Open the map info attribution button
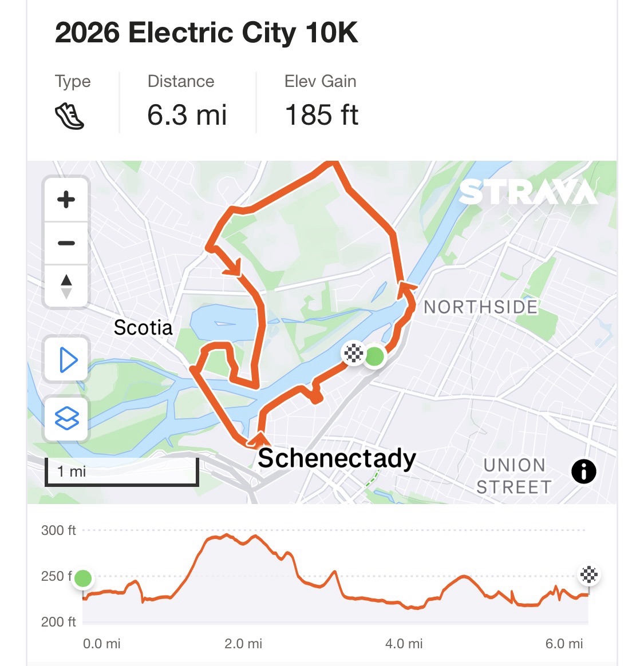 [x=583, y=472]
